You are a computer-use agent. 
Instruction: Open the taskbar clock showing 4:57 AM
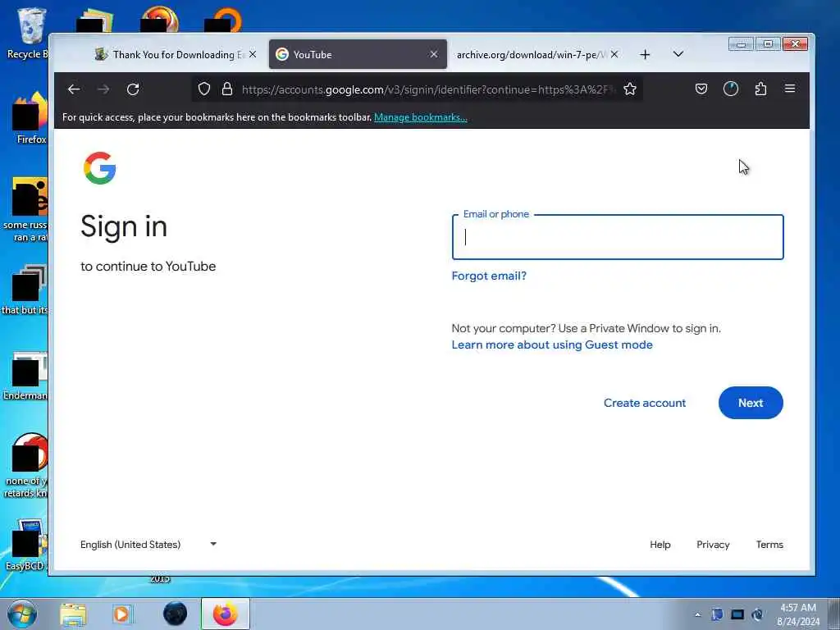click(798, 614)
